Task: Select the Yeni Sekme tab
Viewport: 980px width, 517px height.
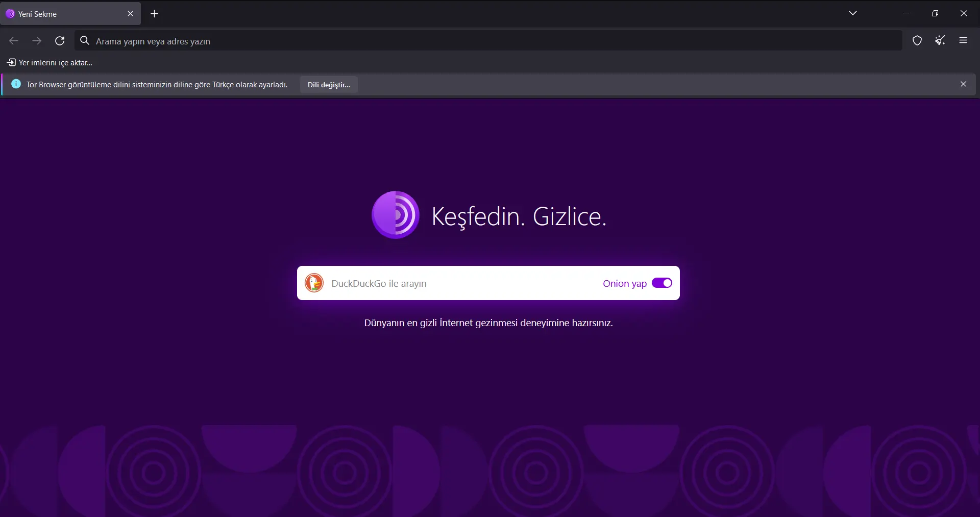Action: 70,14
